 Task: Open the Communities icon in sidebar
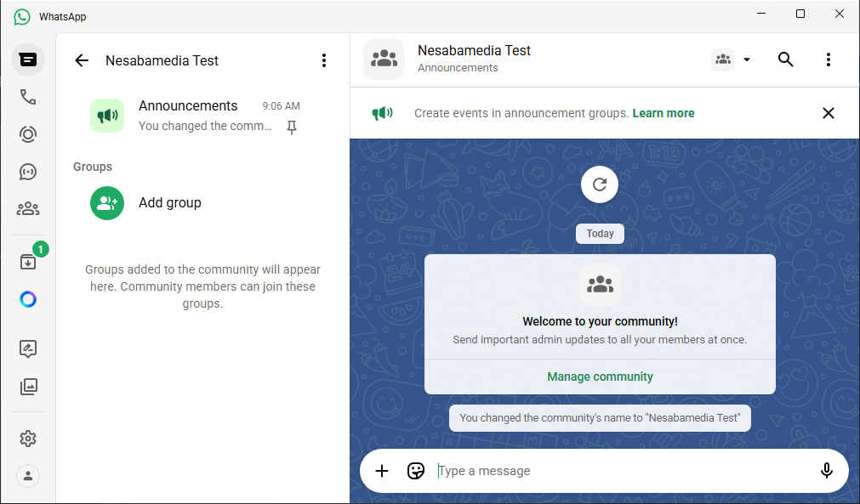pos(28,209)
